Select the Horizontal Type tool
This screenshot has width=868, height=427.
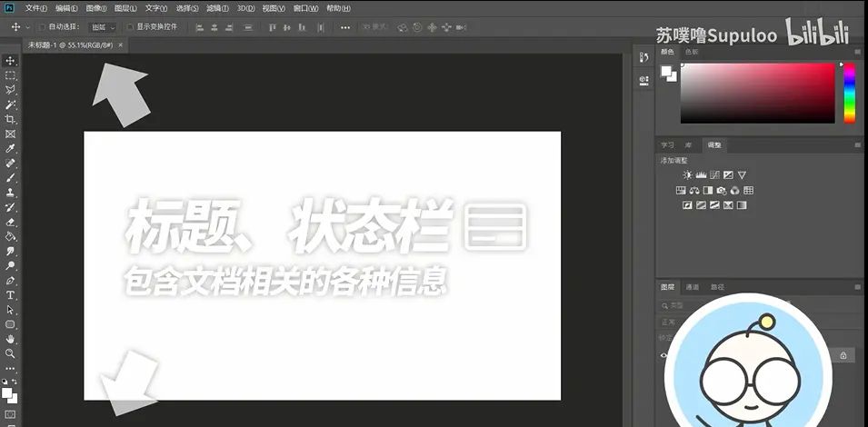10,294
